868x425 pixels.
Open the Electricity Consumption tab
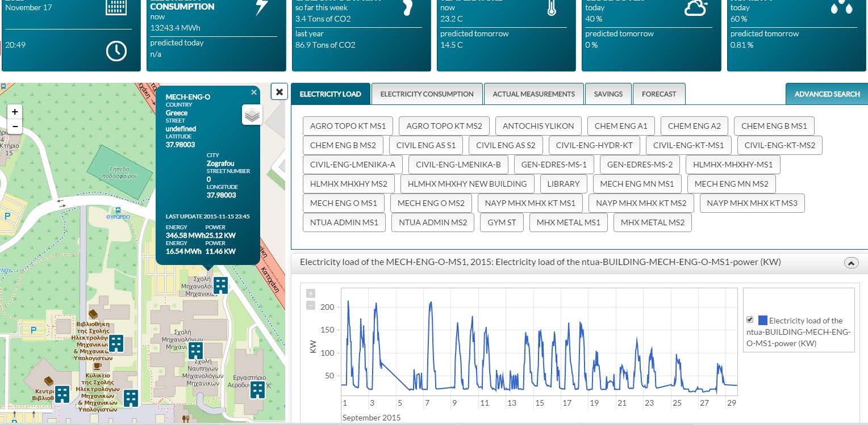[x=427, y=94]
